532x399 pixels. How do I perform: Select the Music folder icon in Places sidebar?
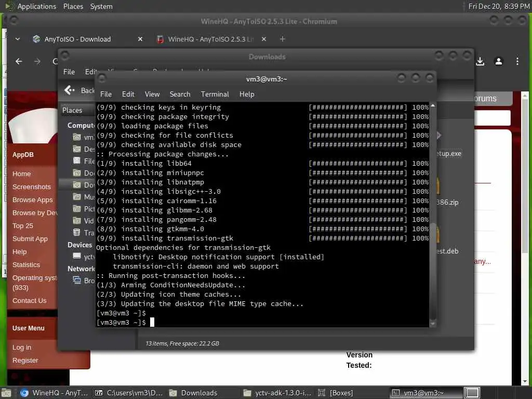(77, 197)
